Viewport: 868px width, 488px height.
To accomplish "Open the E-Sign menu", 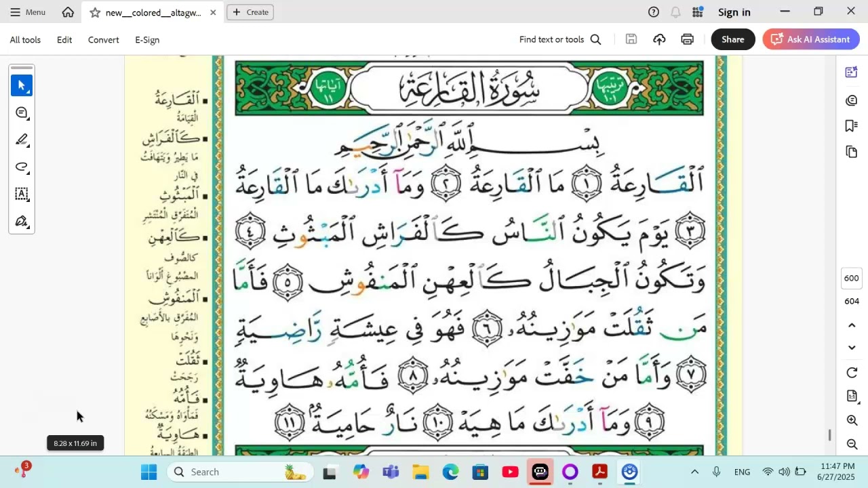I will coord(147,40).
